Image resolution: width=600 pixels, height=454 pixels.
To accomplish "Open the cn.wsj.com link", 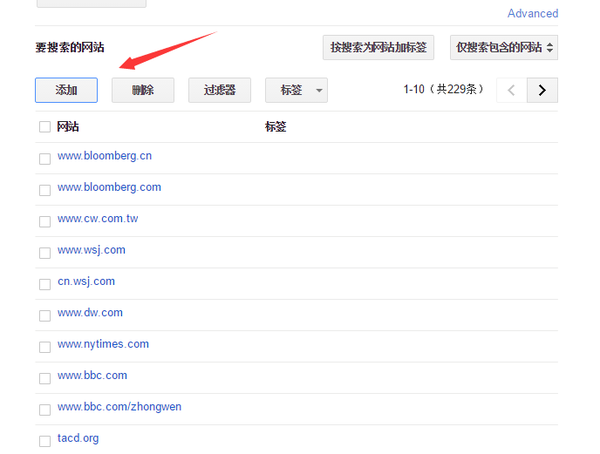I will (86, 282).
